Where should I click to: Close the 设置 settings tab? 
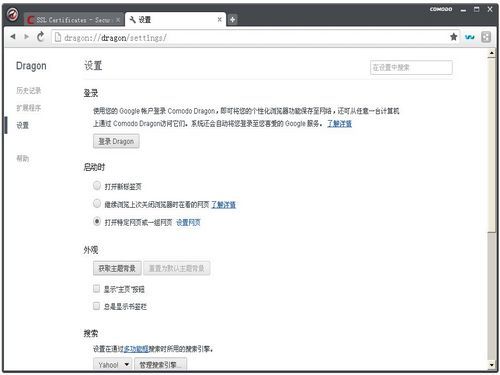click(219, 20)
